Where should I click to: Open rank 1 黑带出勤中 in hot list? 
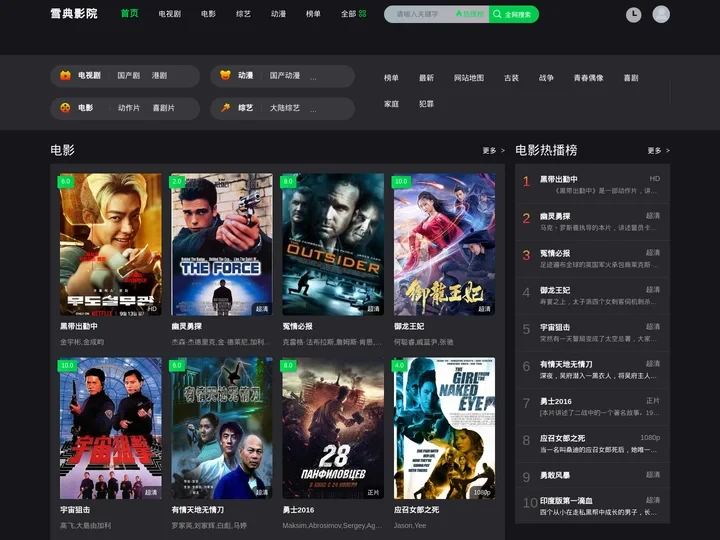coord(592,185)
